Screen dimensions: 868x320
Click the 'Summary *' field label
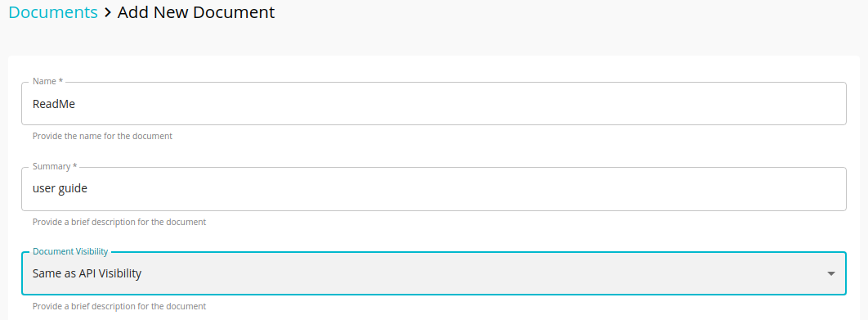[x=55, y=166]
